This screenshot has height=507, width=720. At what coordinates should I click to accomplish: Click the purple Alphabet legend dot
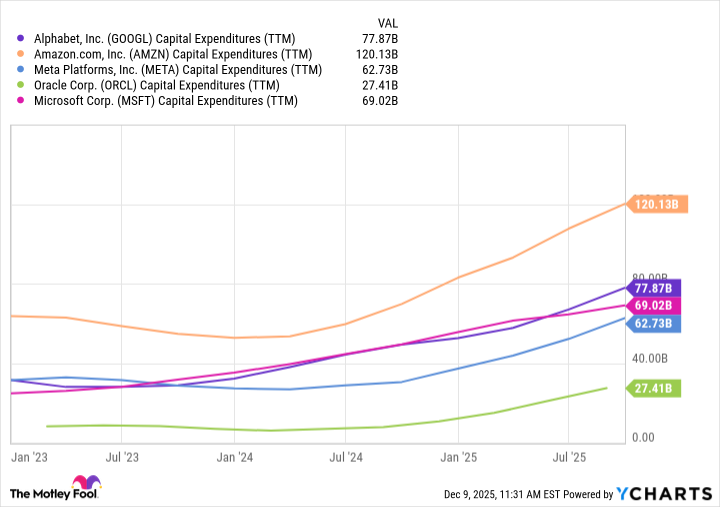[x=23, y=38]
